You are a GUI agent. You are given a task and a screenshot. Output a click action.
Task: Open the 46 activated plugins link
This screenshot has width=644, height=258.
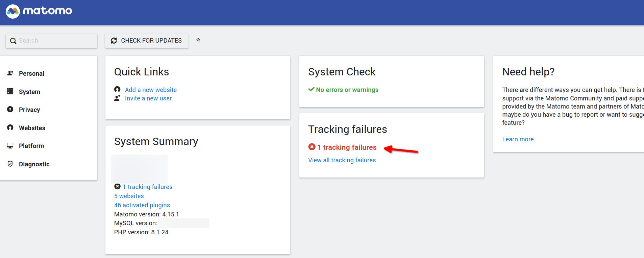[x=142, y=205]
